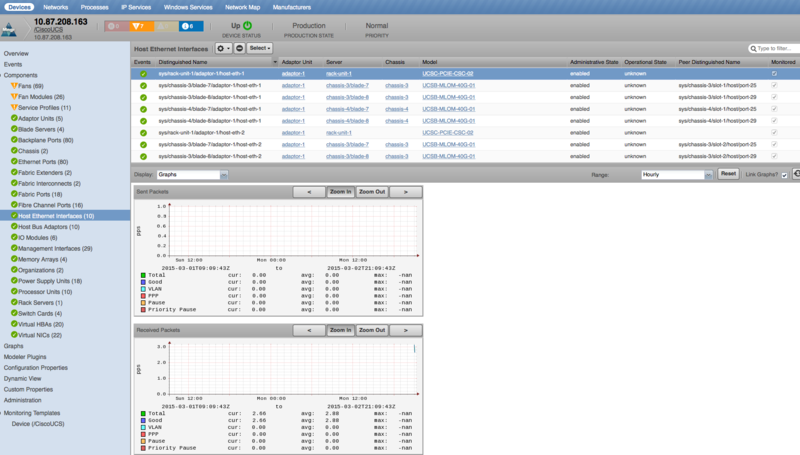Viewport: 800px width, 455px height.
Task: Pan the Received Packets graph back
Action: 309,330
